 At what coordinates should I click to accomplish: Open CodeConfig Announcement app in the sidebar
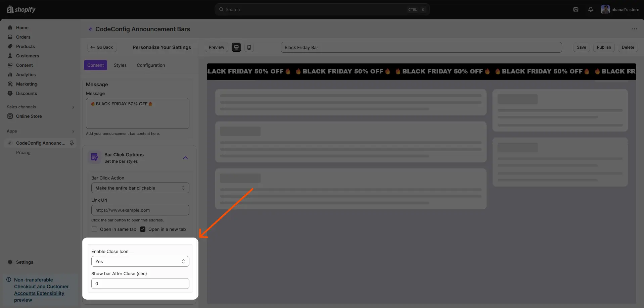tap(40, 143)
